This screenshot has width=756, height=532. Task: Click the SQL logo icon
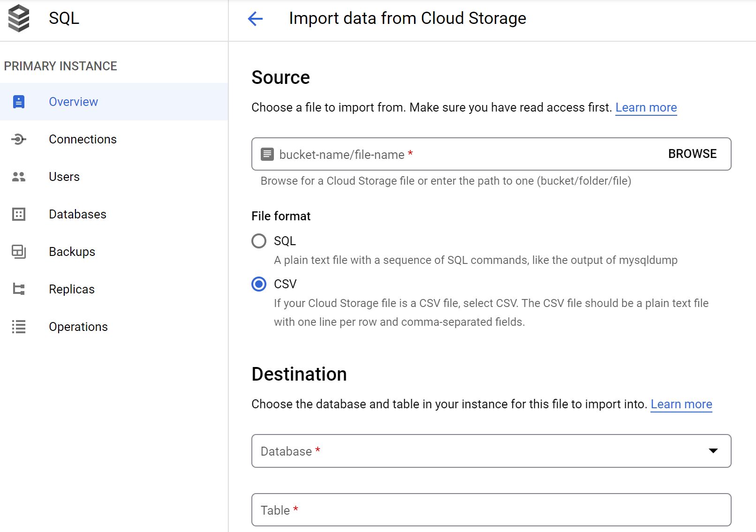(18, 18)
